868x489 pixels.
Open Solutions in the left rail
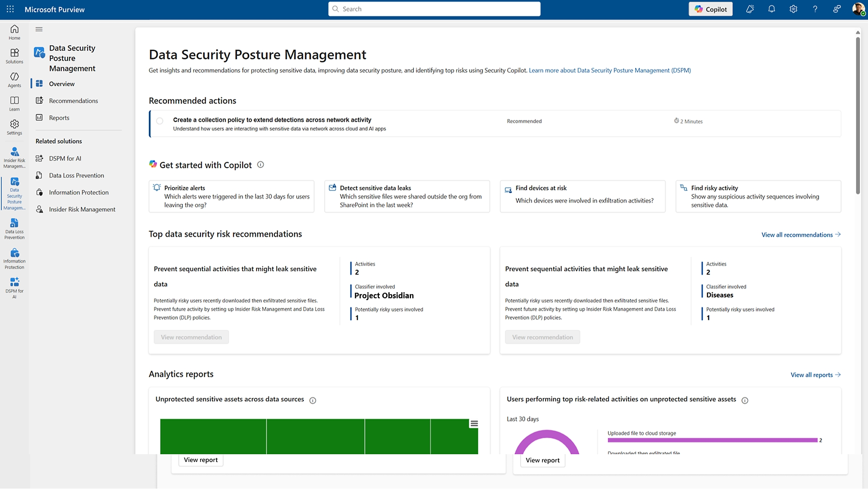click(x=14, y=56)
